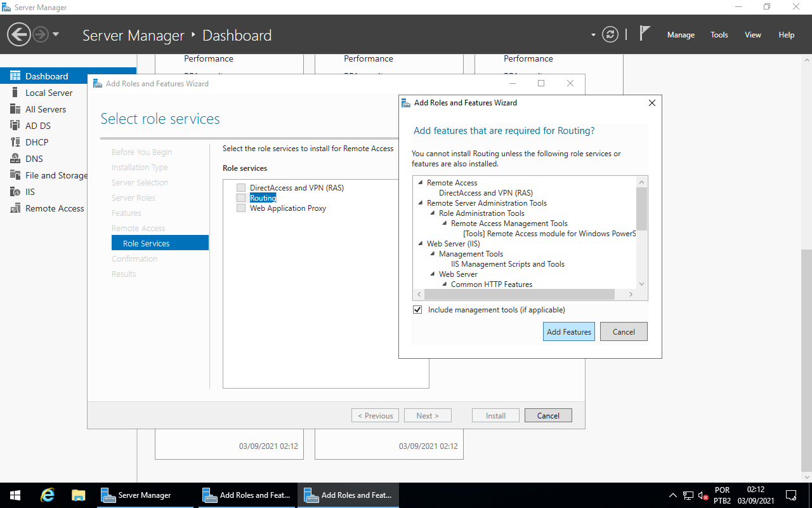
Task: Uncheck Include management tools checkbox
Action: coord(417,310)
